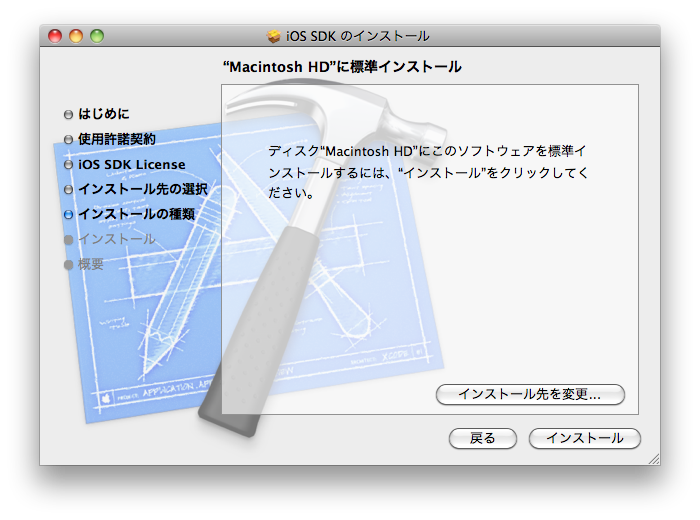Image resolution: width=700 pixels, height=520 pixels.
Task: Minimize the window using the yellow button
Action: click(76, 36)
